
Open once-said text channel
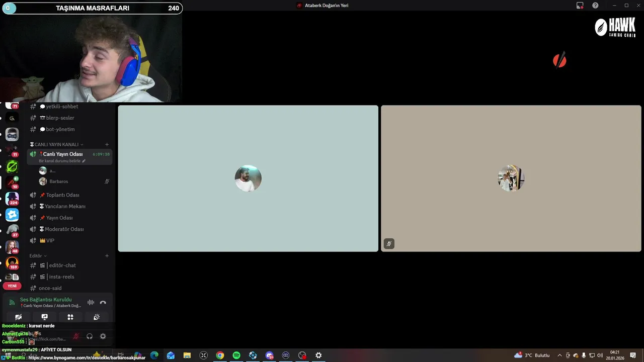pos(69,288)
